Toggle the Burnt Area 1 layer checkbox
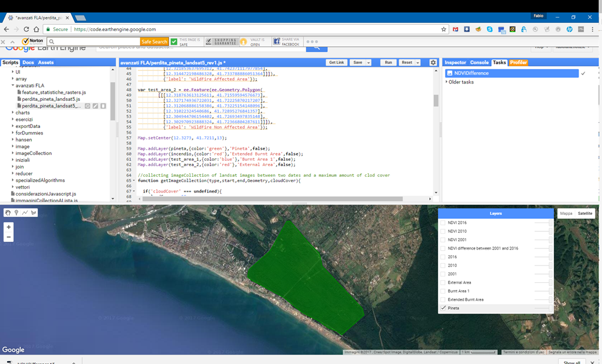 pyautogui.click(x=443, y=291)
